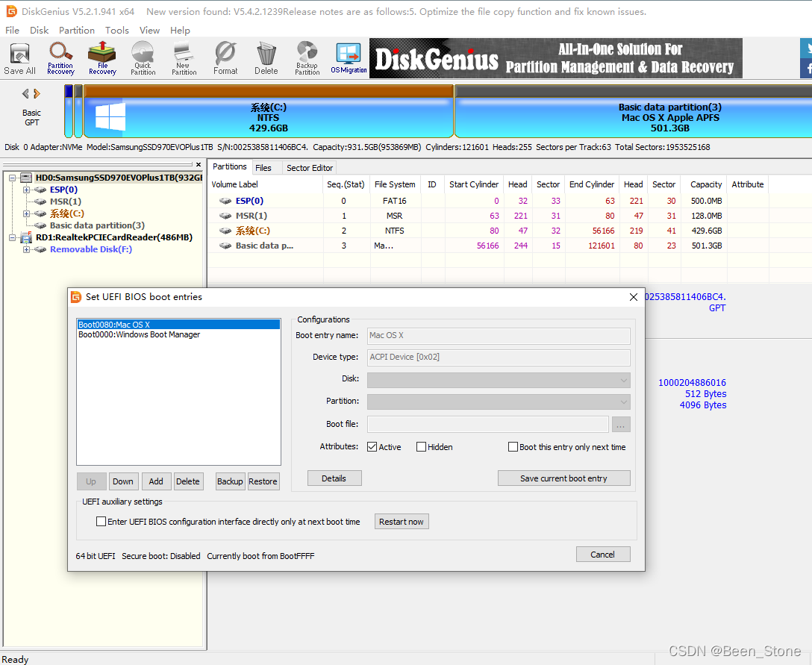Open the Backup Partition tool
The width and height of the screenshot is (812, 665).
pyautogui.click(x=307, y=58)
